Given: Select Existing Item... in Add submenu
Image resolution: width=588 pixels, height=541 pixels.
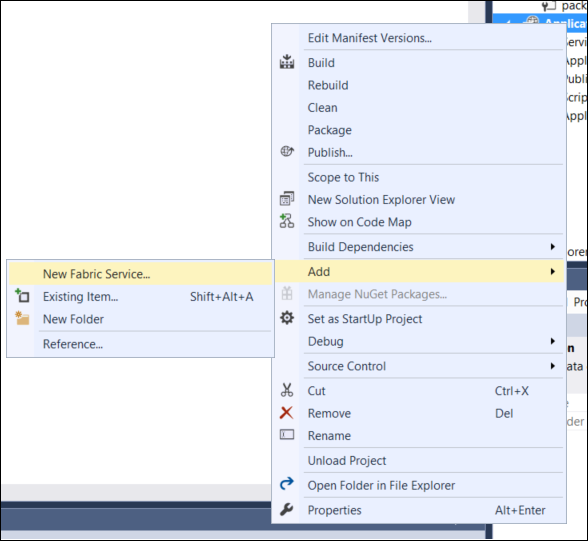Looking at the screenshot, I should 141,297.
